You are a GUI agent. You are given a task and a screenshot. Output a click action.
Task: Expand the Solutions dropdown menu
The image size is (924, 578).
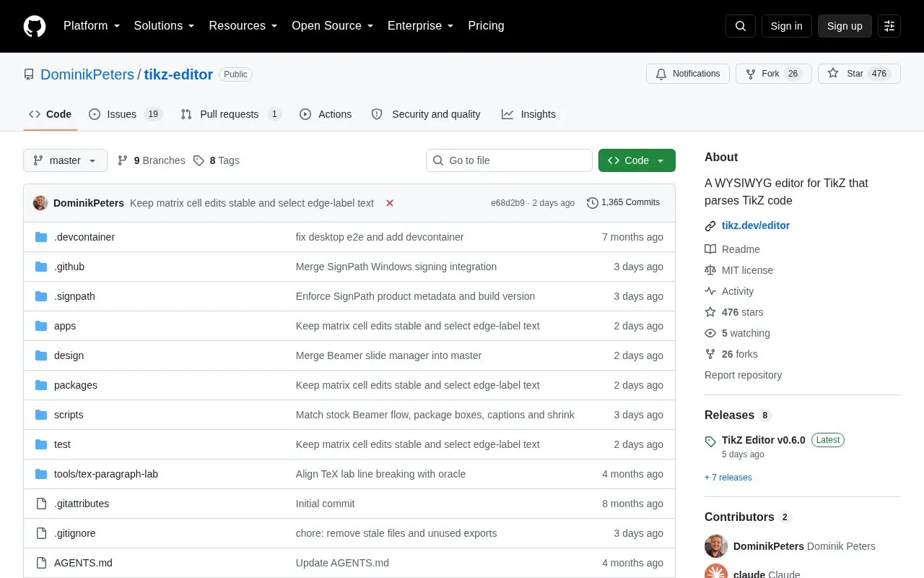click(165, 26)
